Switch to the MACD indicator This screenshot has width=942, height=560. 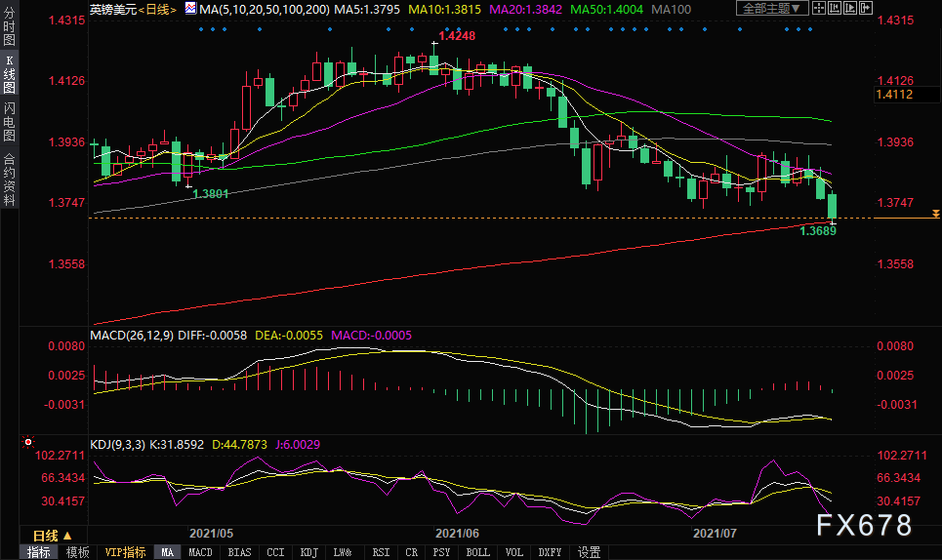200,552
